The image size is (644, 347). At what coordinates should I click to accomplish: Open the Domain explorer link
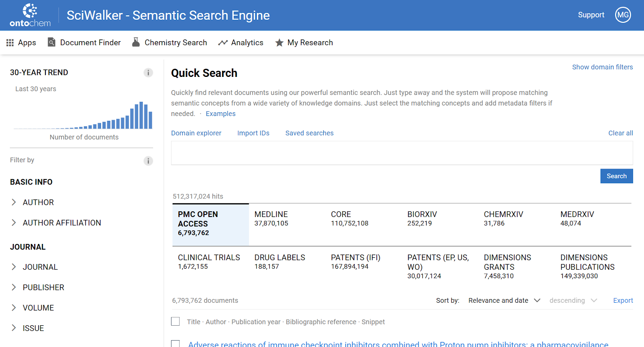pyautogui.click(x=196, y=133)
